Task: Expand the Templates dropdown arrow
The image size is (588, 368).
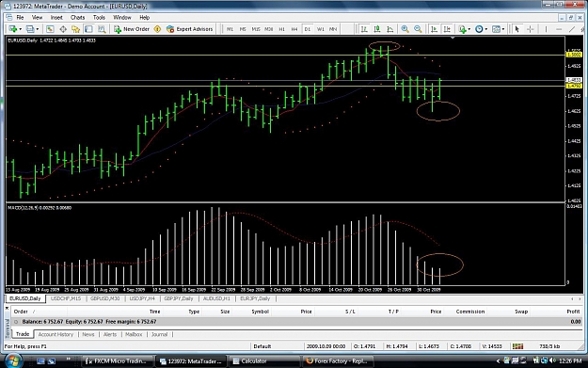Action: (503, 29)
